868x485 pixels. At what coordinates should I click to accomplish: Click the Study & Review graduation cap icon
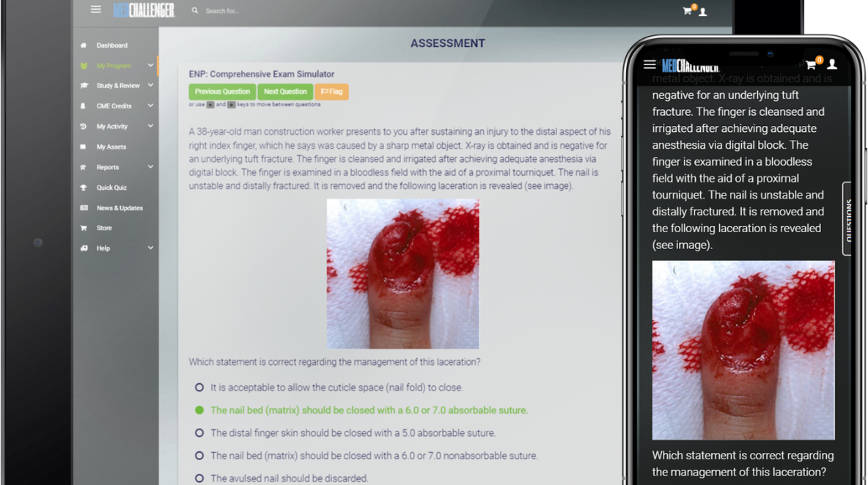tap(84, 86)
